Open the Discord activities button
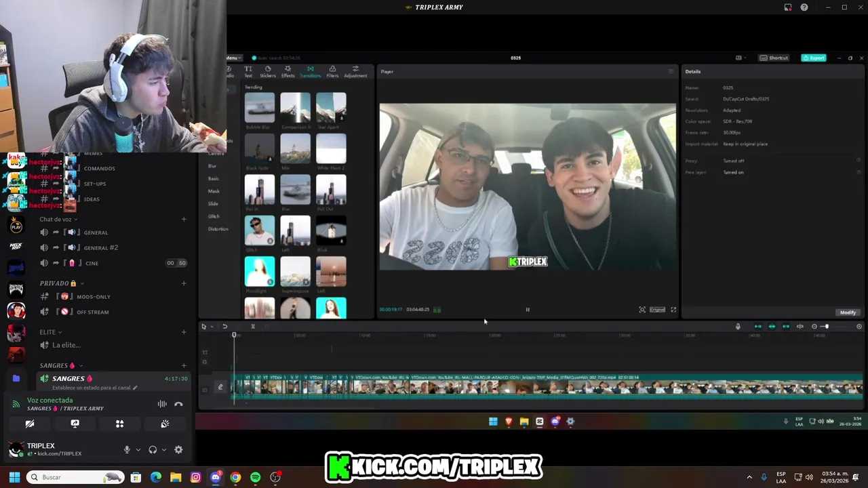 [120, 424]
